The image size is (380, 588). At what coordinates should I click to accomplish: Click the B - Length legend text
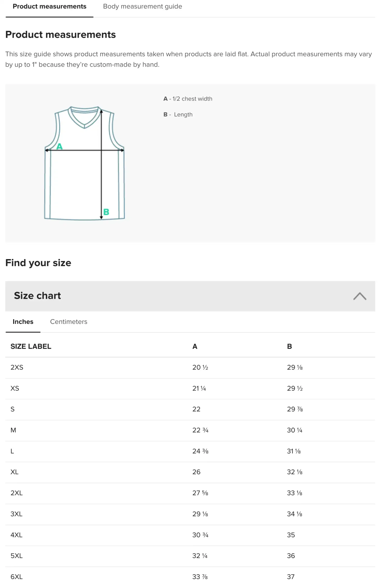click(x=178, y=114)
